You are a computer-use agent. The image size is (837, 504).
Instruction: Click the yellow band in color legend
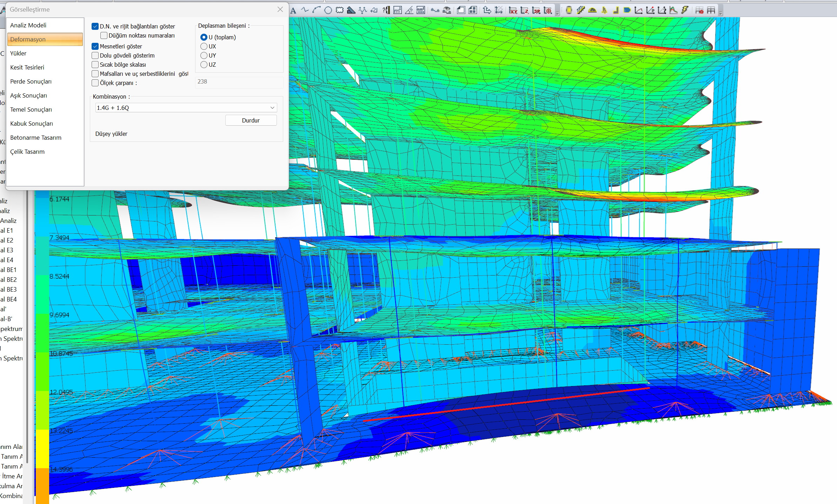tap(42, 449)
